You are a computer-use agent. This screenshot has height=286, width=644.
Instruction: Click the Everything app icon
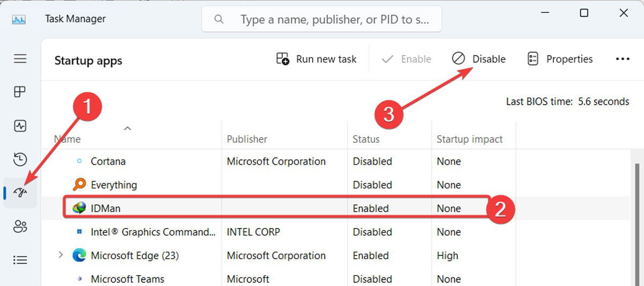click(79, 185)
